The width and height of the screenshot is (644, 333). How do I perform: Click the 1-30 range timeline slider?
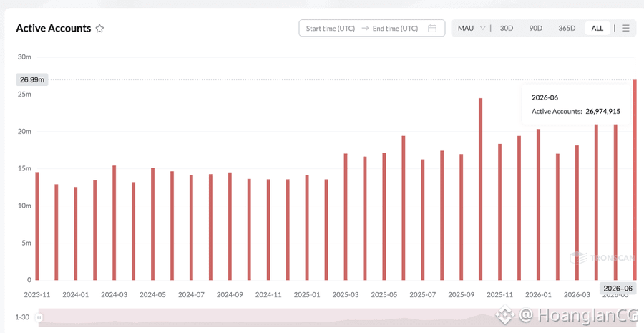pyautogui.click(x=337, y=317)
